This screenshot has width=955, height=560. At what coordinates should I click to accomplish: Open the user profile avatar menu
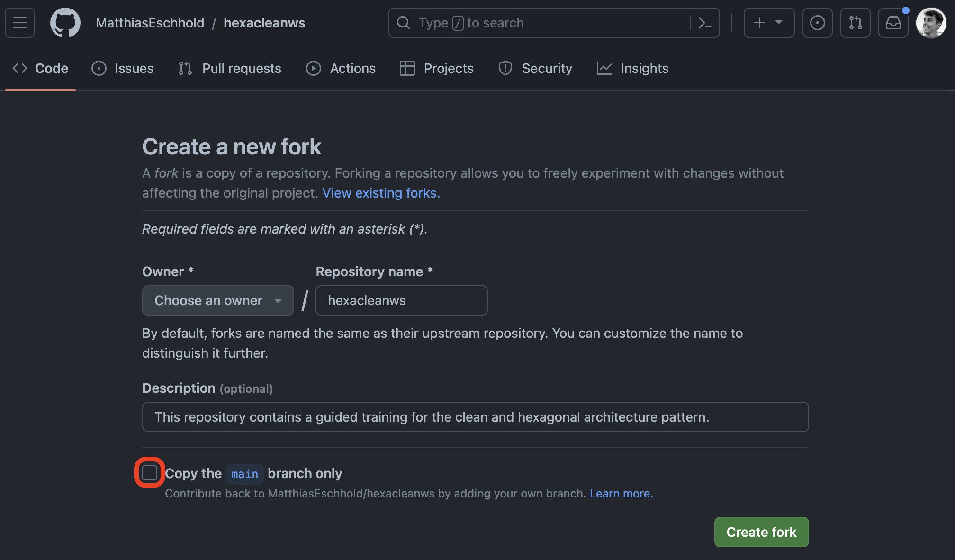931,23
